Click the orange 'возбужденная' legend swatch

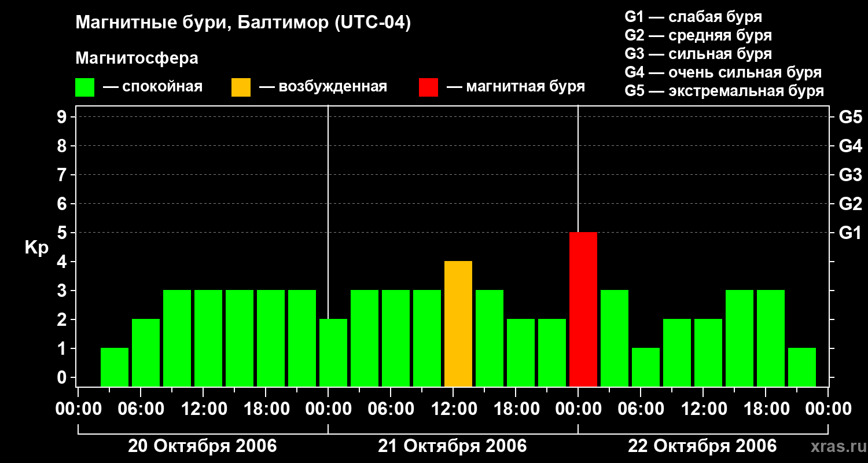[241, 87]
